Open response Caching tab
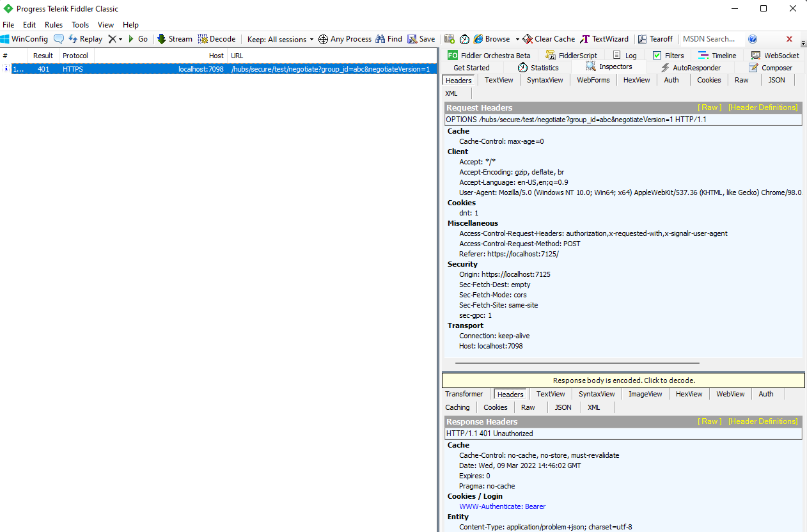The height and width of the screenshot is (532, 807). pyautogui.click(x=457, y=407)
